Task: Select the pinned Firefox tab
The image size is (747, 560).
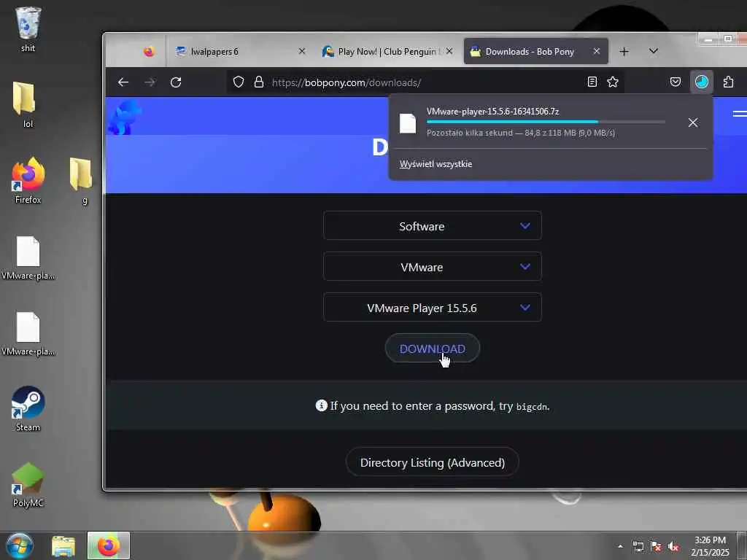Action: pos(149,51)
